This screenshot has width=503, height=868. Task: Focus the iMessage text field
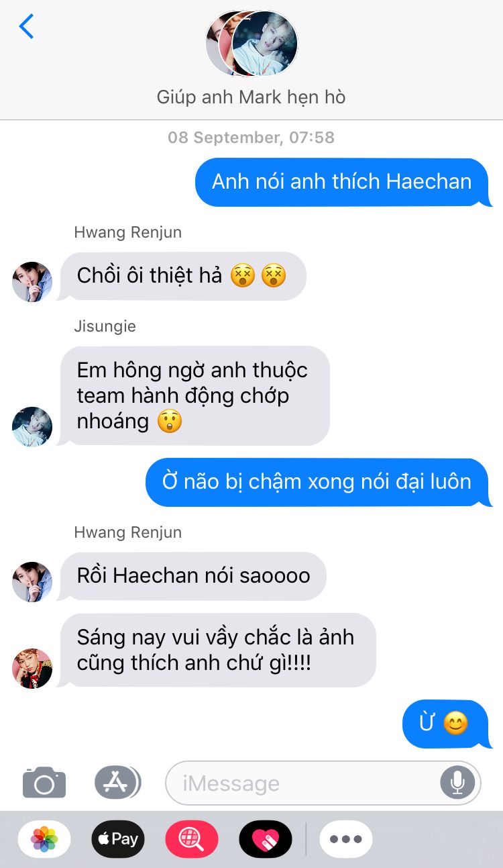(323, 783)
